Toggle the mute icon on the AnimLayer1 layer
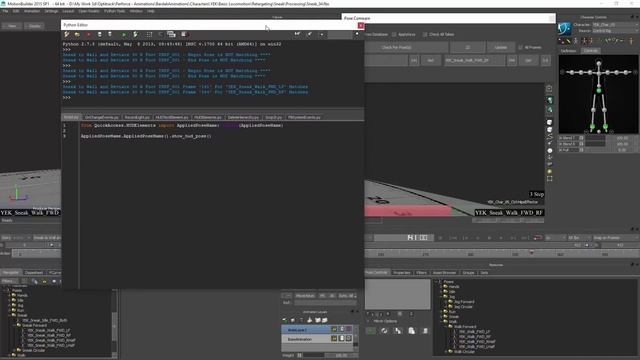 pyautogui.click(x=349, y=329)
